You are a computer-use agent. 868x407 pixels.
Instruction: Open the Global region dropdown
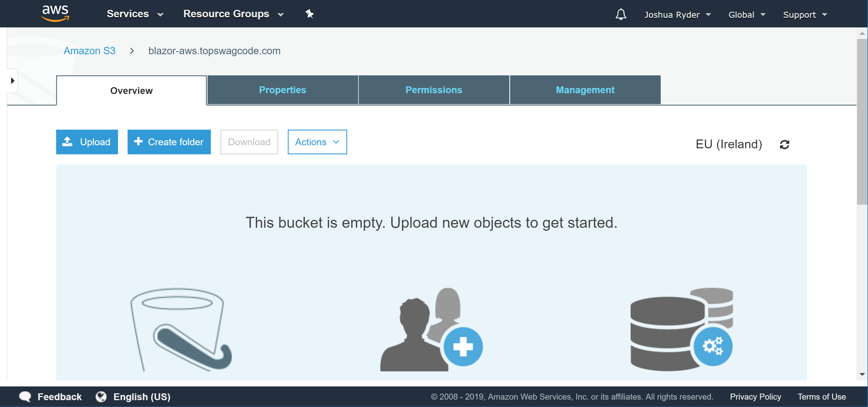[747, 15]
